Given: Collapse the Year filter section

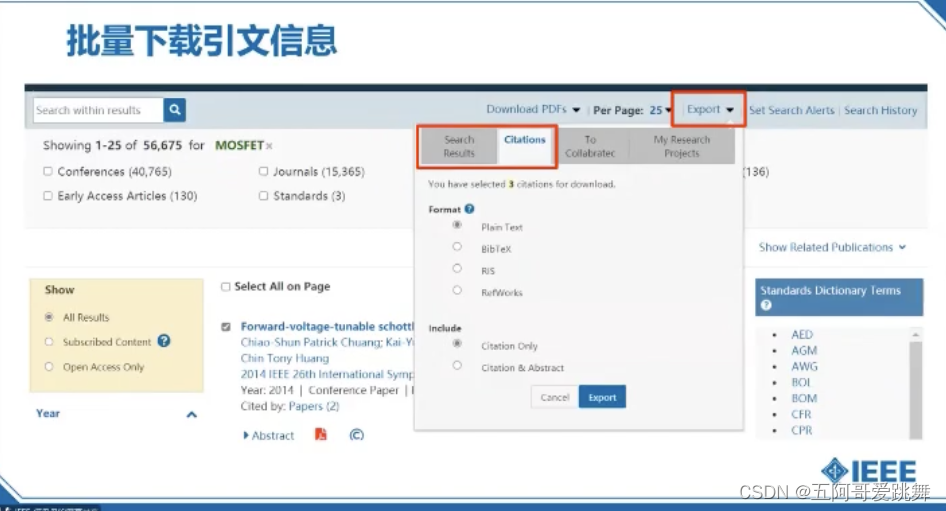Looking at the screenshot, I should 191,414.
